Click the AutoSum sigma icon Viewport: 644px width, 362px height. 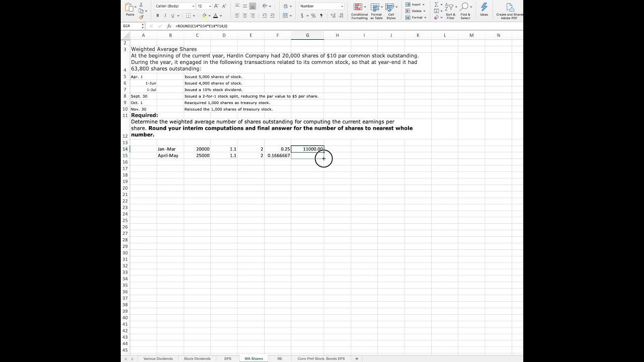[x=436, y=5]
